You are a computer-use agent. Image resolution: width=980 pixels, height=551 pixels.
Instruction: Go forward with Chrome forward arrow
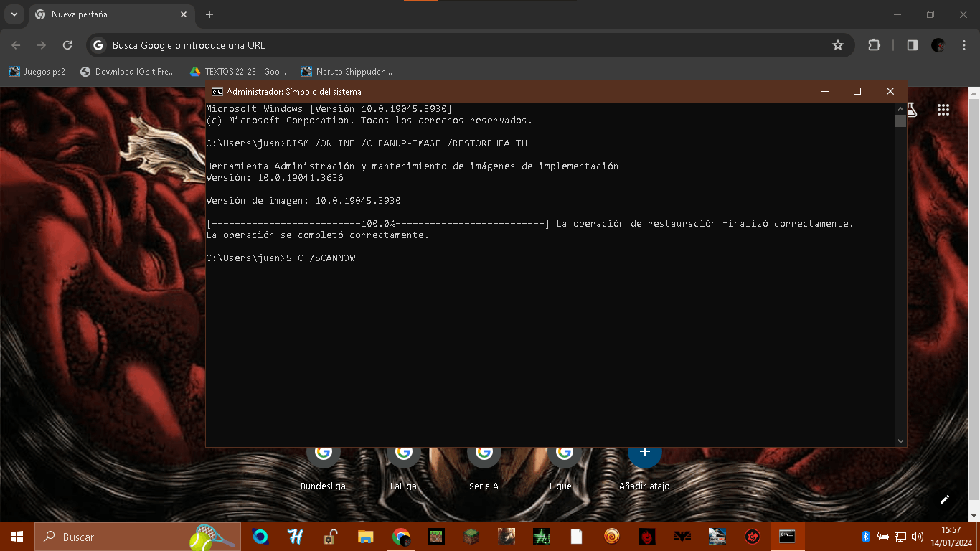point(42,45)
